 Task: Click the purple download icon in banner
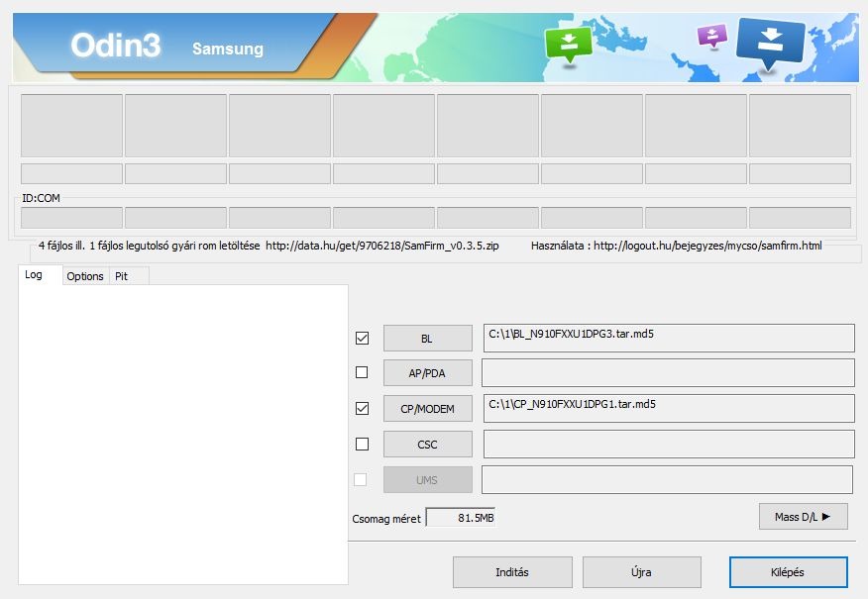pos(711,37)
